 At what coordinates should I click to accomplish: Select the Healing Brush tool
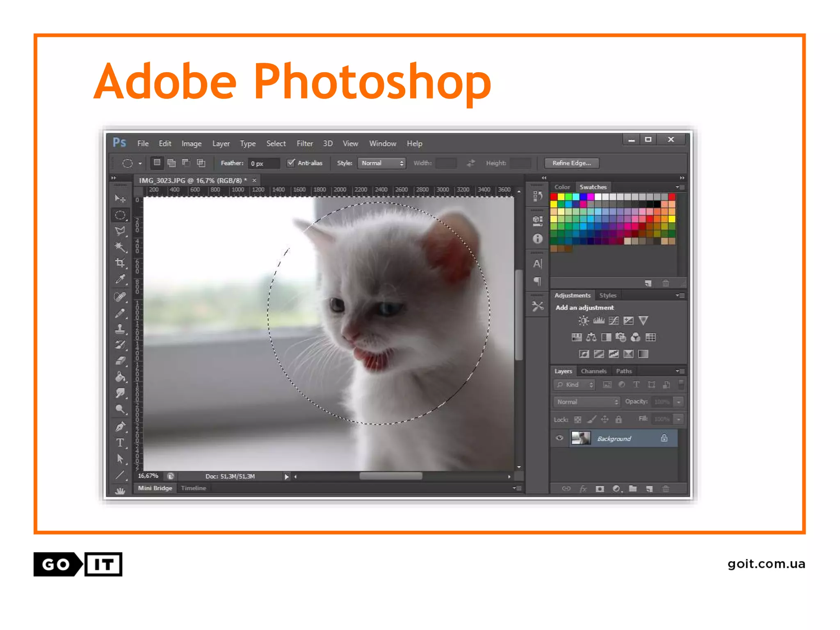120,297
